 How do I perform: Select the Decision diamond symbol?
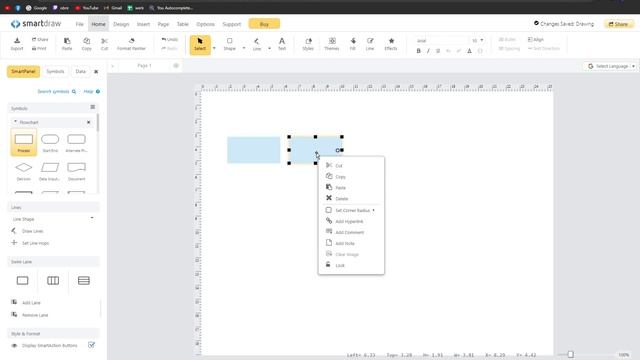point(24,171)
